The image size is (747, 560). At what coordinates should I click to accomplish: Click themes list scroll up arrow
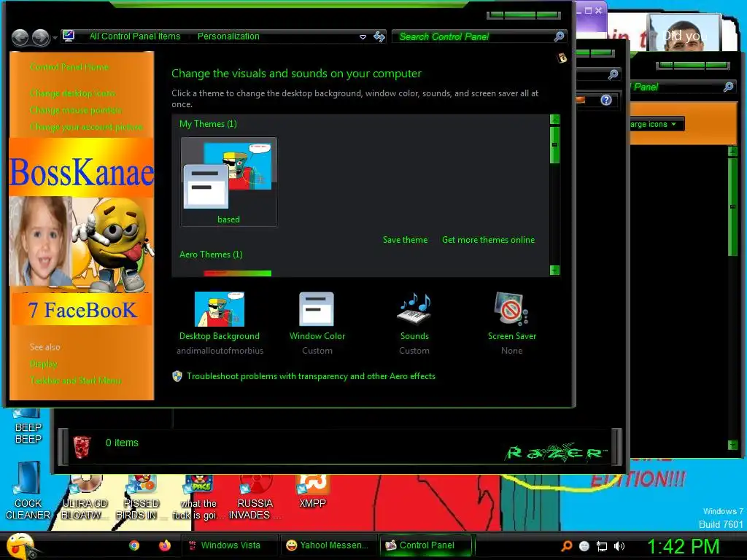(554, 120)
